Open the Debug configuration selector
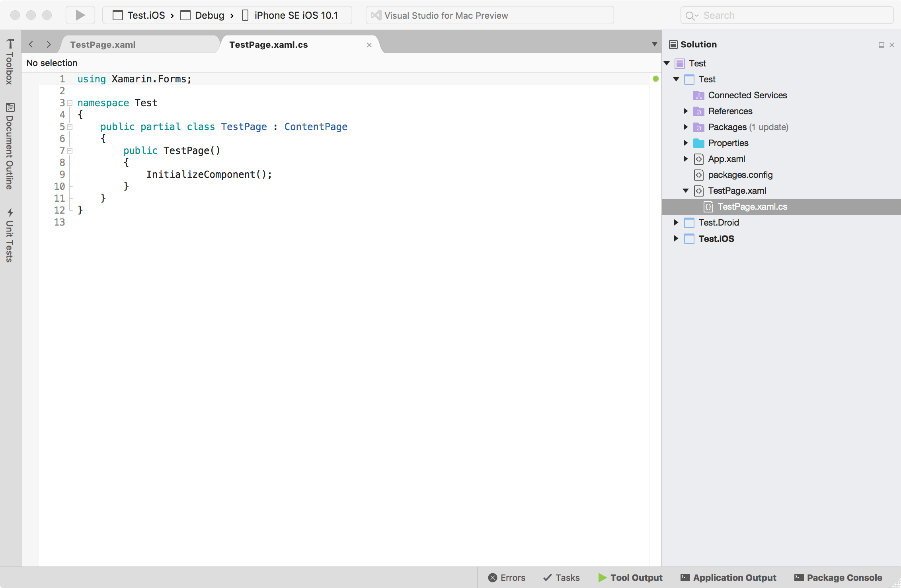901x588 pixels. [x=202, y=15]
